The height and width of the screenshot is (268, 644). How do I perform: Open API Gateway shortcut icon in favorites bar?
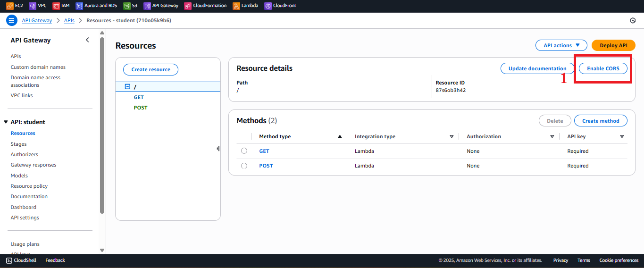pyautogui.click(x=147, y=6)
